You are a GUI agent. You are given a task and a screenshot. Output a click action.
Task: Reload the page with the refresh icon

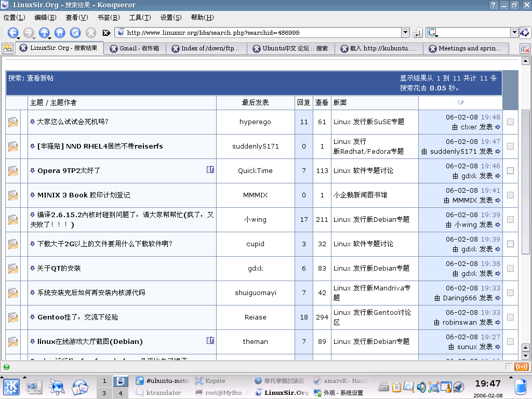(x=75, y=33)
